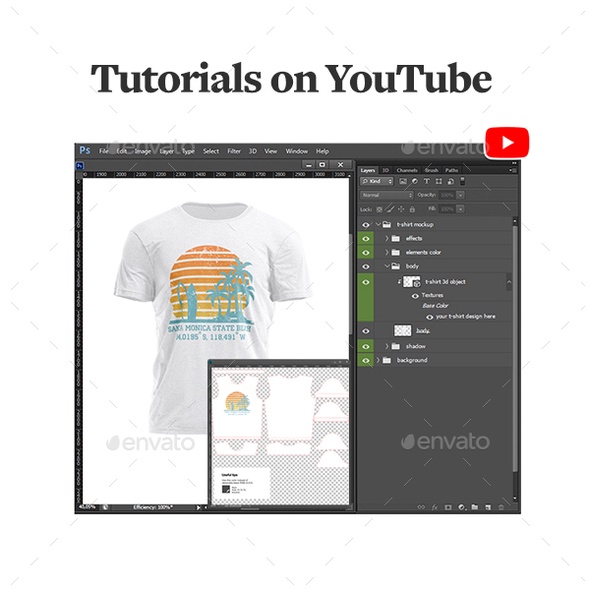Hide the effects group

click(x=366, y=239)
